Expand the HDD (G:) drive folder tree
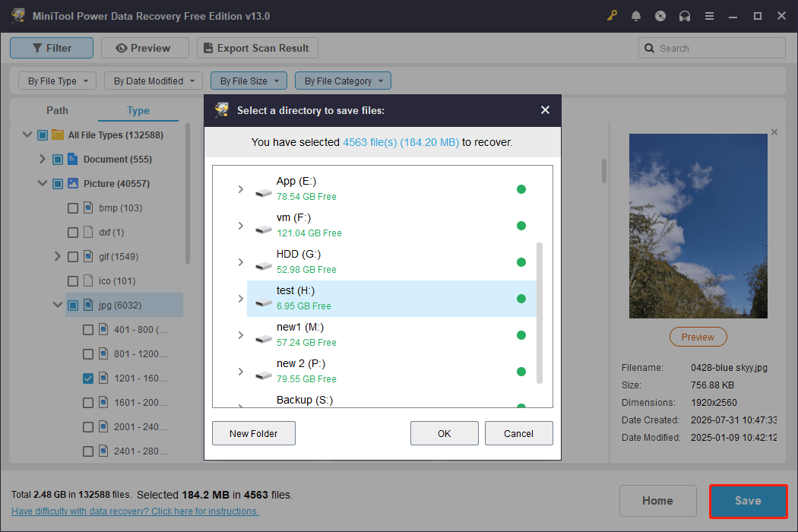The height and width of the screenshot is (532, 798). (241, 262)
